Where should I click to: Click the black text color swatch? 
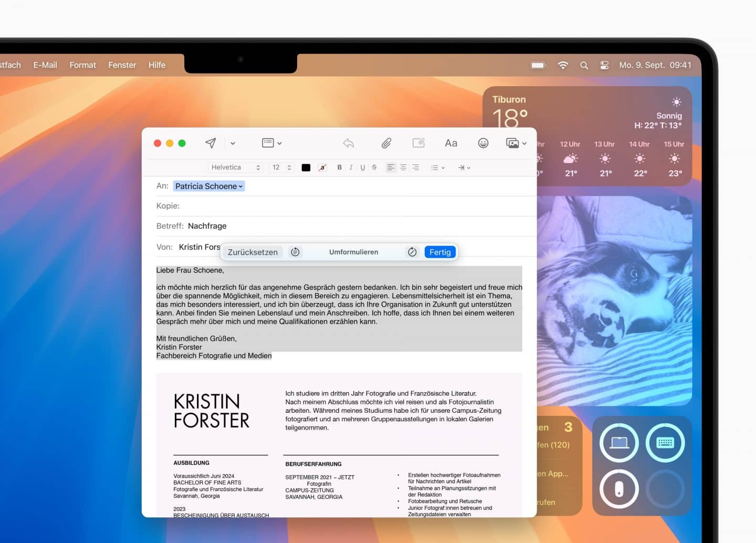click(x=306, y=167)
